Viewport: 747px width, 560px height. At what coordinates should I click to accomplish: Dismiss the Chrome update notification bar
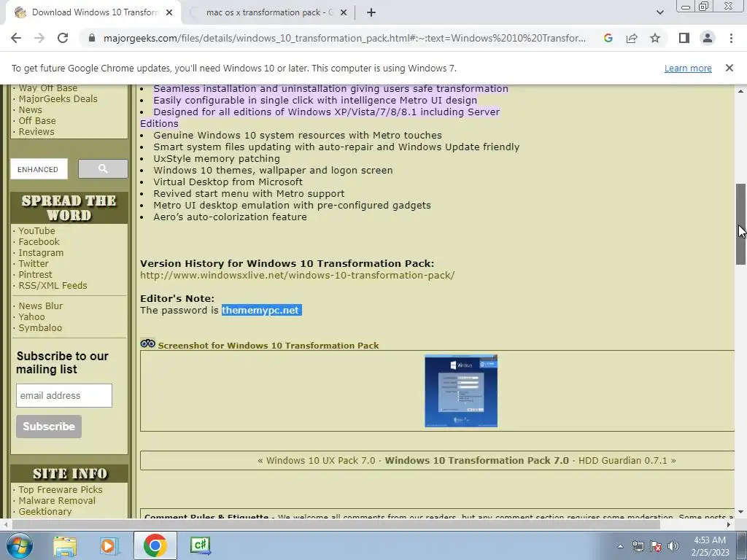point(729,68)
